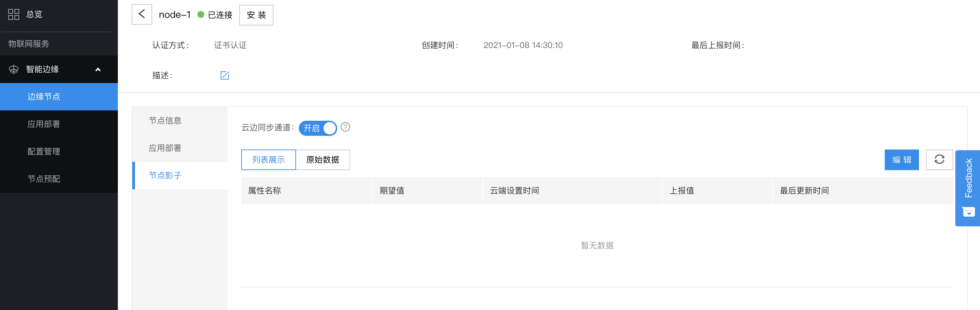Viewport: 980px width, 310px height.
Task: Toggle the cloud-edge sync channel switch
Action: coord(318,128)
